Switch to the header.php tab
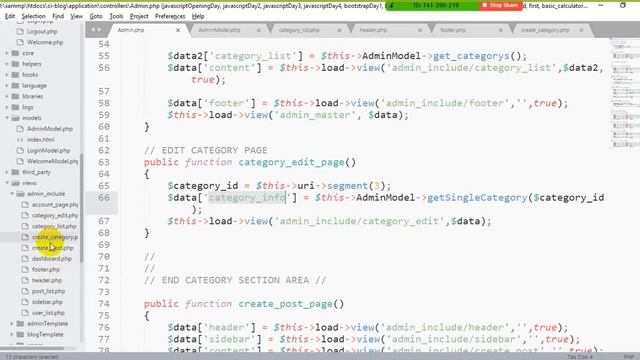The width and height of the screenshot is (640, 360). click(373, 30)
